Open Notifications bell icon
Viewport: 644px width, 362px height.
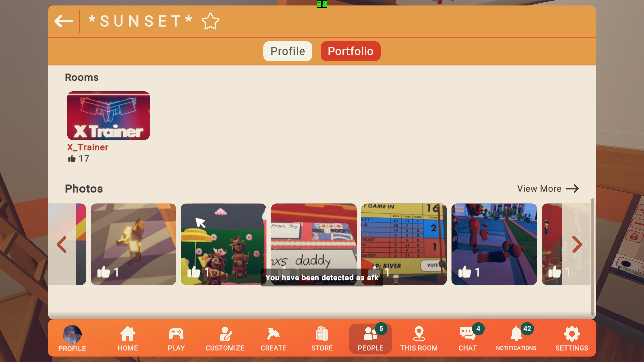click(x=516, y=339)
